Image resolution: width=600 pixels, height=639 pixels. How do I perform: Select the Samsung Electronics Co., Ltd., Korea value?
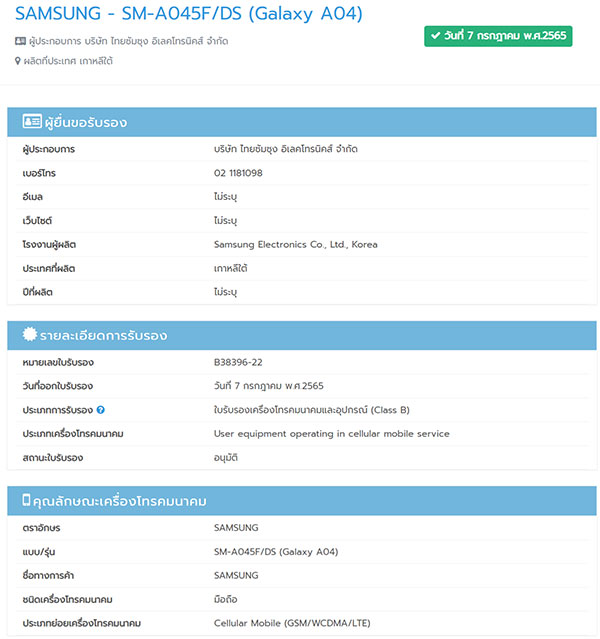click(296, 245)
